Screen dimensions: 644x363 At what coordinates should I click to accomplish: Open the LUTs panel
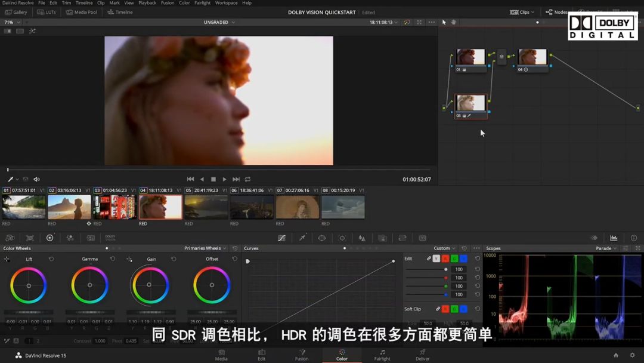pyautogui.click(x=47, y=13)
